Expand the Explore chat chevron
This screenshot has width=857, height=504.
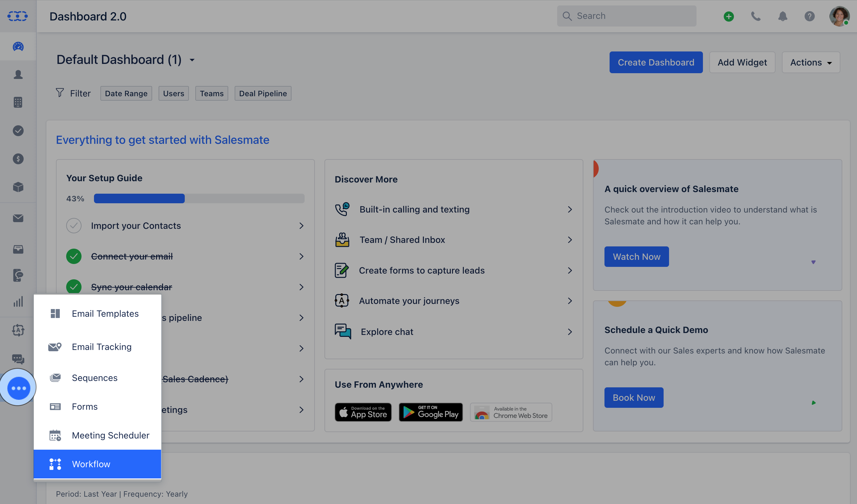point(570,332)
